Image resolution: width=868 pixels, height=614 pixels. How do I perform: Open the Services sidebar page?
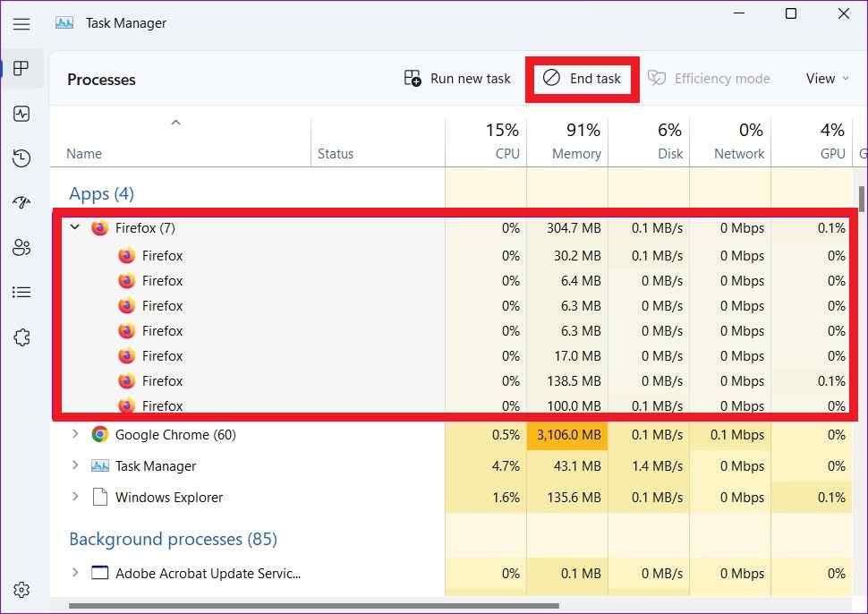pyautogui.click(x=21, y=337)
